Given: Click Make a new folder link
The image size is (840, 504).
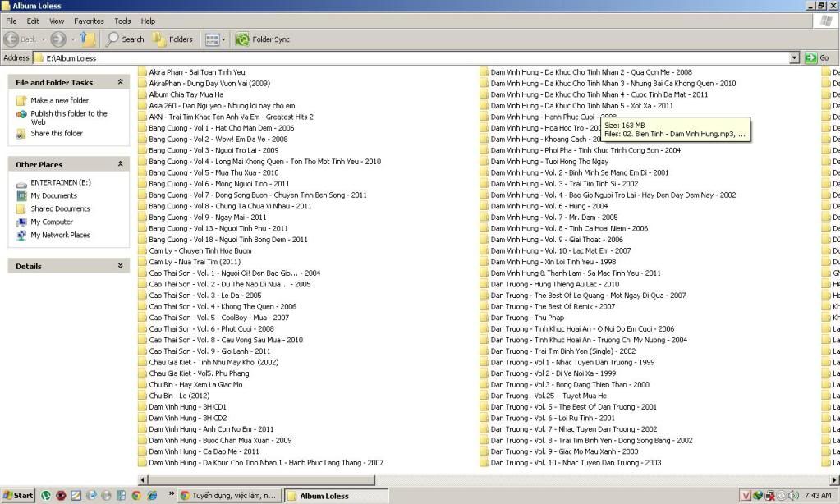Looking at the screenshot, I should click(59, 100).
